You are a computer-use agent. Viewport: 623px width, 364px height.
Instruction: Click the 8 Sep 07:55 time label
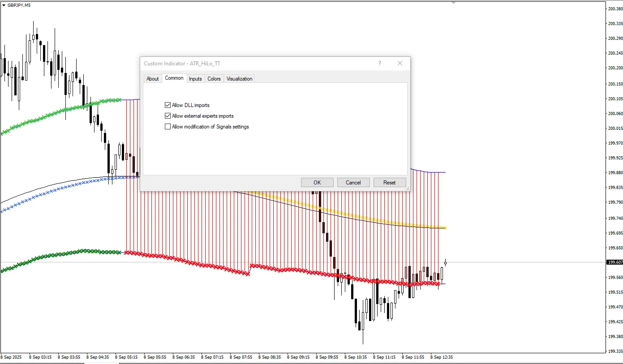(242, 357)
